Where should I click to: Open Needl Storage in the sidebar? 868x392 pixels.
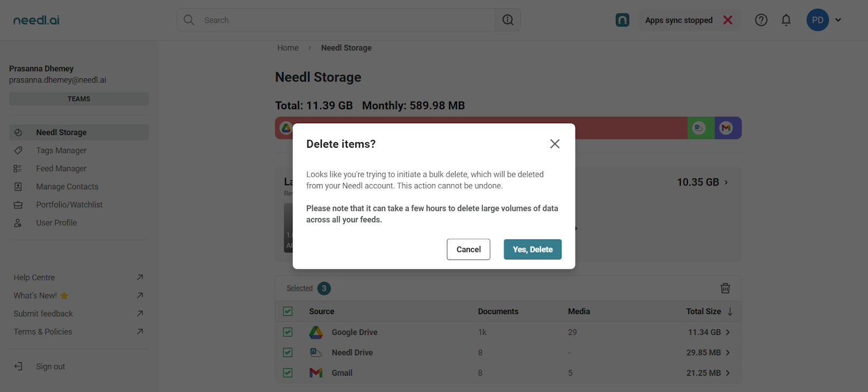(79, 132)
